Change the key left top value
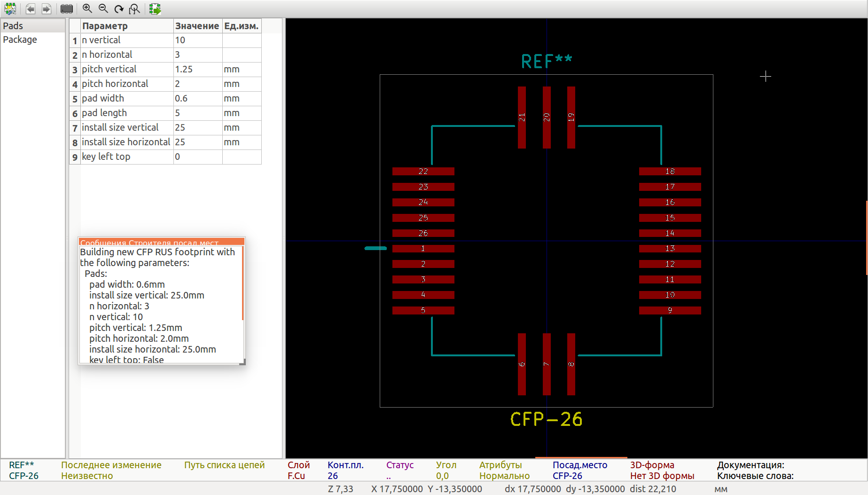 [x=197, y=157]
